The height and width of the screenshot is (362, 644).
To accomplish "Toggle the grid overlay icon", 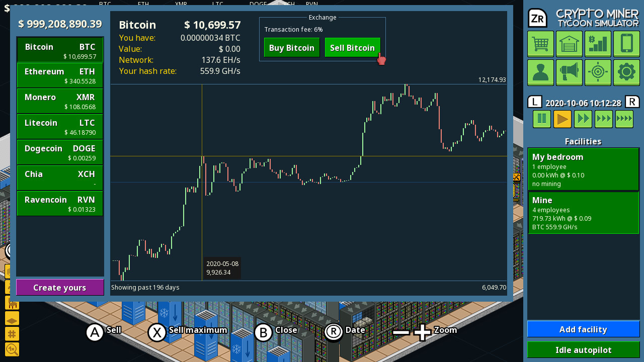I will click(12, 333).
